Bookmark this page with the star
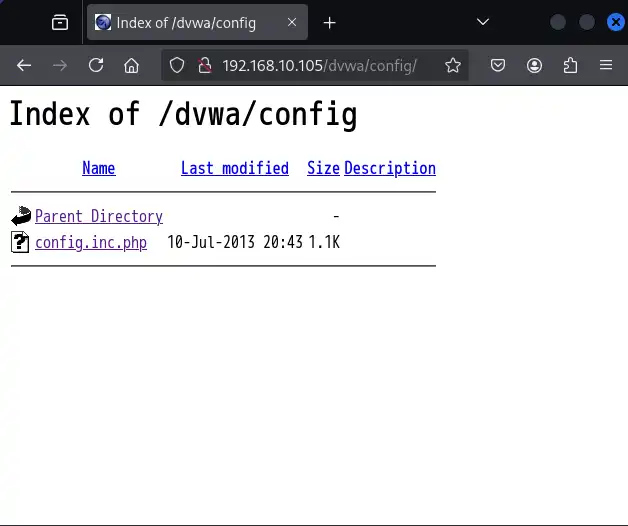The width and height of the screenshot is (628, 526). (x=453, y=65)
